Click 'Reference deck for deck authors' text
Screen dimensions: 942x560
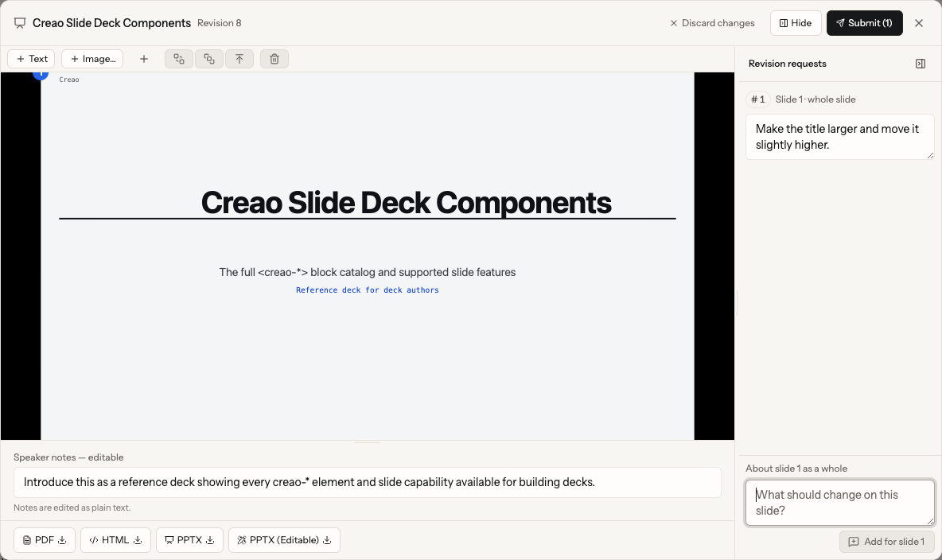point(367,290)
